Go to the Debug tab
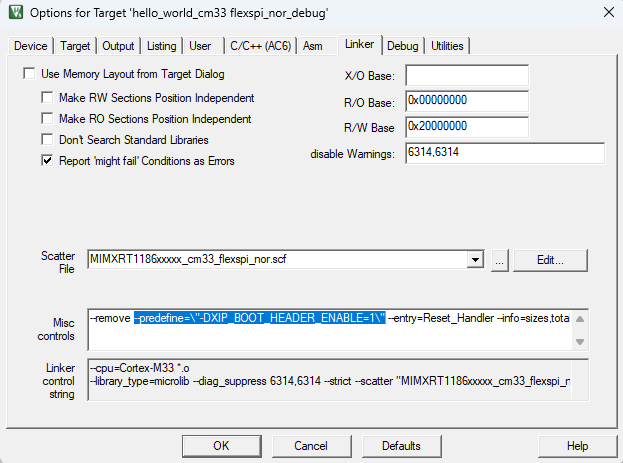623x463 pixels. (402, 46)
